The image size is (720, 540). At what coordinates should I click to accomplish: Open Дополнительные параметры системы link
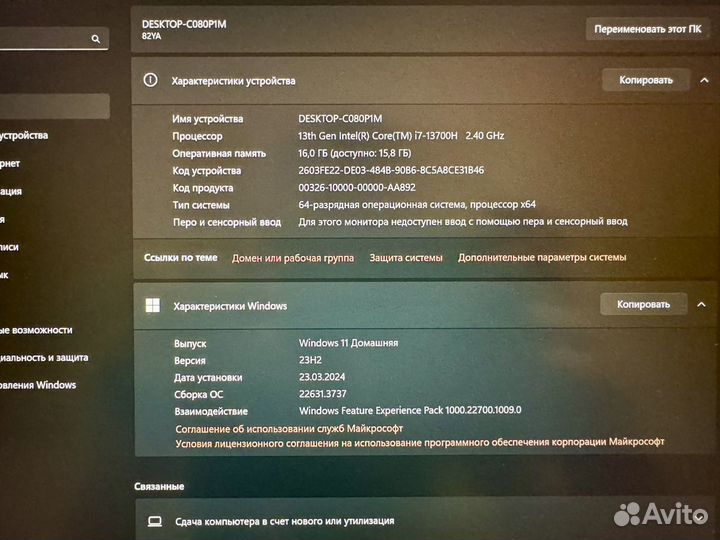tap(542, 257)
